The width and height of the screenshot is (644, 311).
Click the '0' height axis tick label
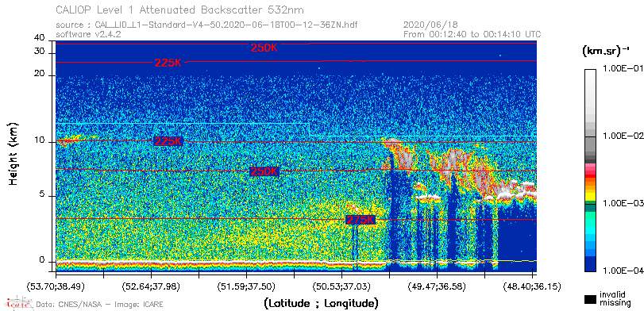tap(42, 260)
